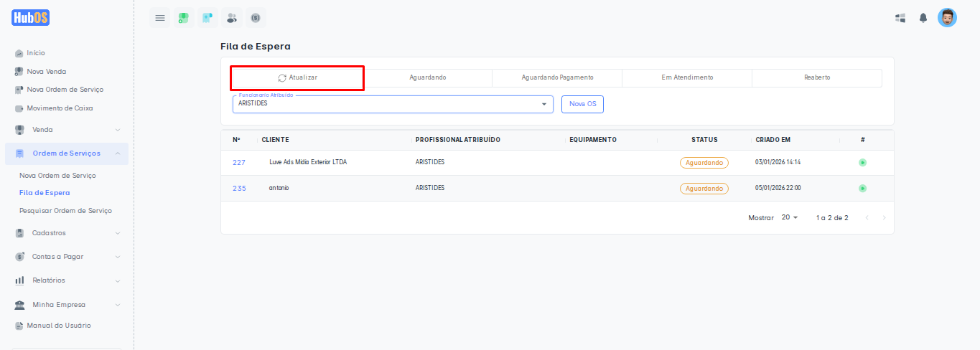The height and width of the screenshot is (350, 980).
Task: Click the blue receipt shortcut icon
Action: tap(207, 18)
